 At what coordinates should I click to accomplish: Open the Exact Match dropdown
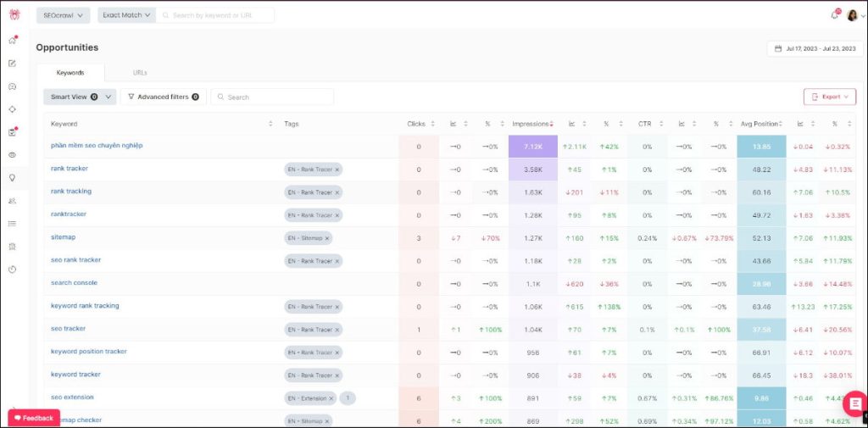click(126, 15)
